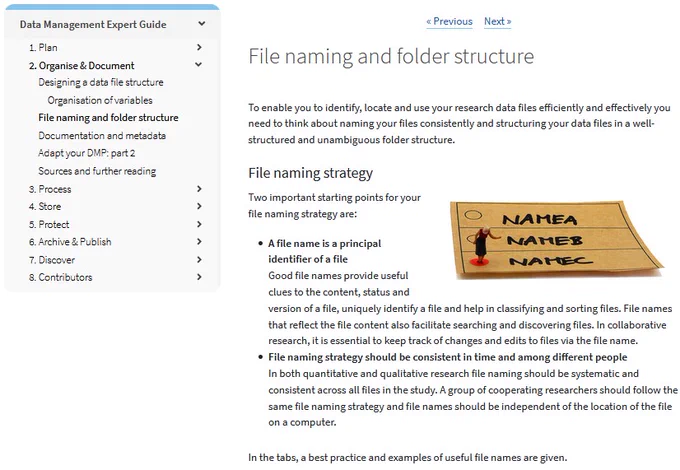Image resolution: width=680 pixels, height=470 pixels.
Task: Go to Documentation and metadata page
Action: coord(102,136)
